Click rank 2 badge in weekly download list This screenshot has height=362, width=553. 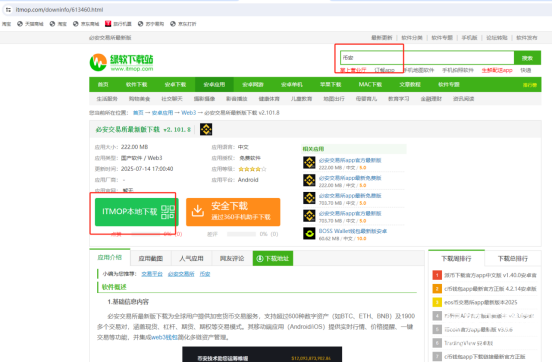[437, 289]
